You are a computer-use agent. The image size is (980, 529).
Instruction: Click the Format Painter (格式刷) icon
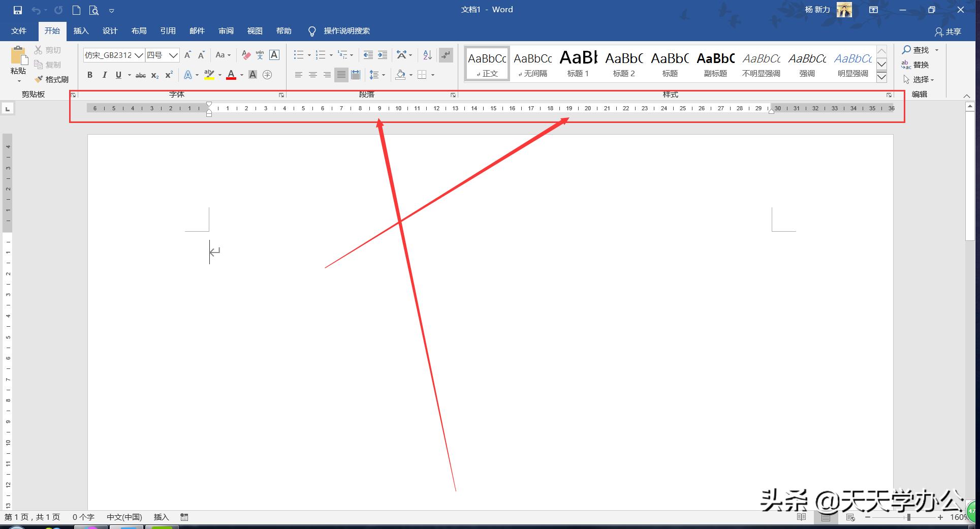coord(51,79)
